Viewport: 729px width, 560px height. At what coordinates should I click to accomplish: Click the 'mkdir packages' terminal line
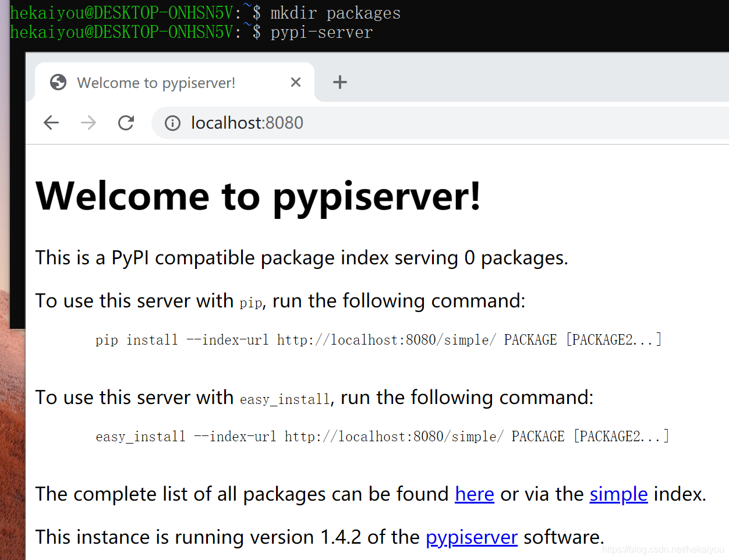(206, 13)
